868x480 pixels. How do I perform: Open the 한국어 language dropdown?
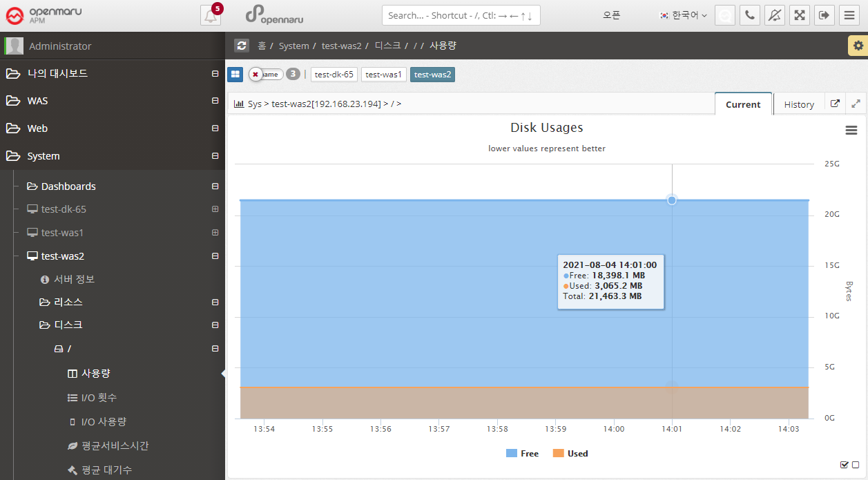[x=684, y=15]
